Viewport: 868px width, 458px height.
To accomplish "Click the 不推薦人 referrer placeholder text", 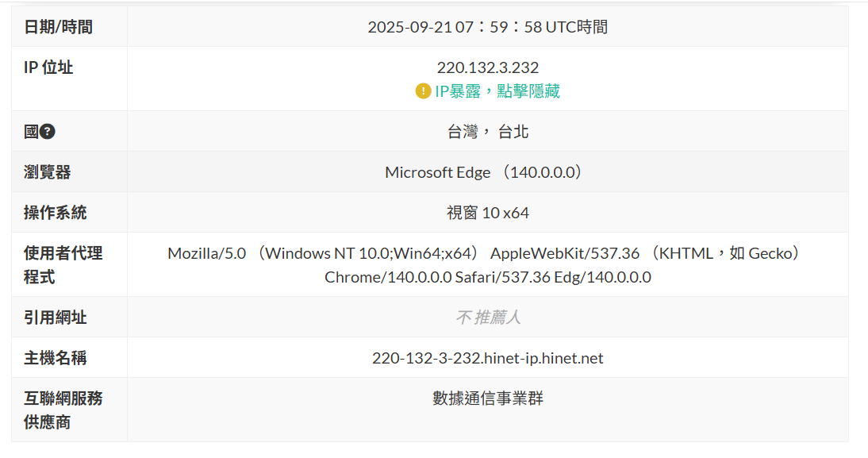I will click(488, 318).
